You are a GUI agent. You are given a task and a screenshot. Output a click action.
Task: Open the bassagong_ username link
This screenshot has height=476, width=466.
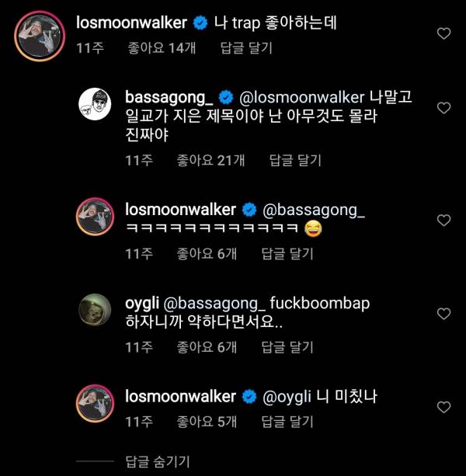pyautogui.click(x=169, y=98)
